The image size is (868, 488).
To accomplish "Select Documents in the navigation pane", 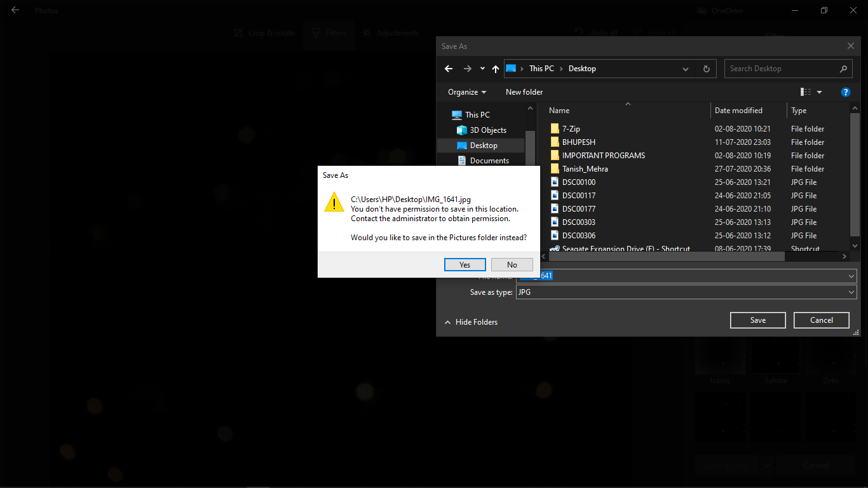I will pyautogui.click(x=489, y=161).
